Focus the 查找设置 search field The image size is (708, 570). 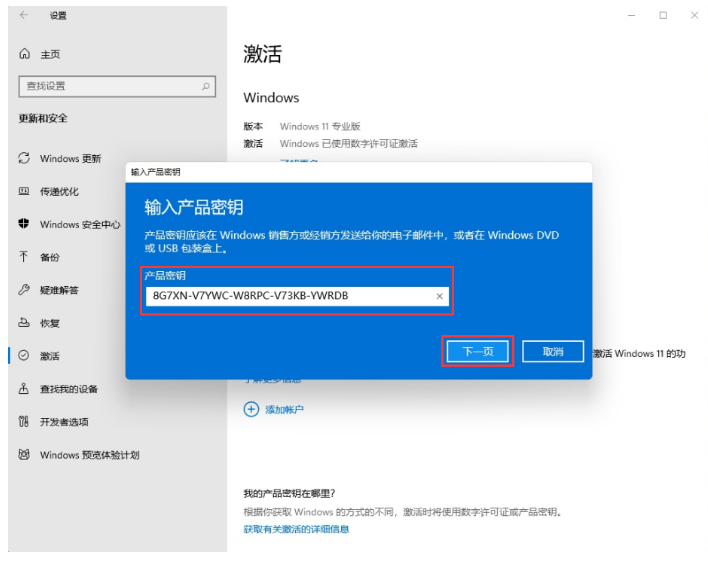108,87
